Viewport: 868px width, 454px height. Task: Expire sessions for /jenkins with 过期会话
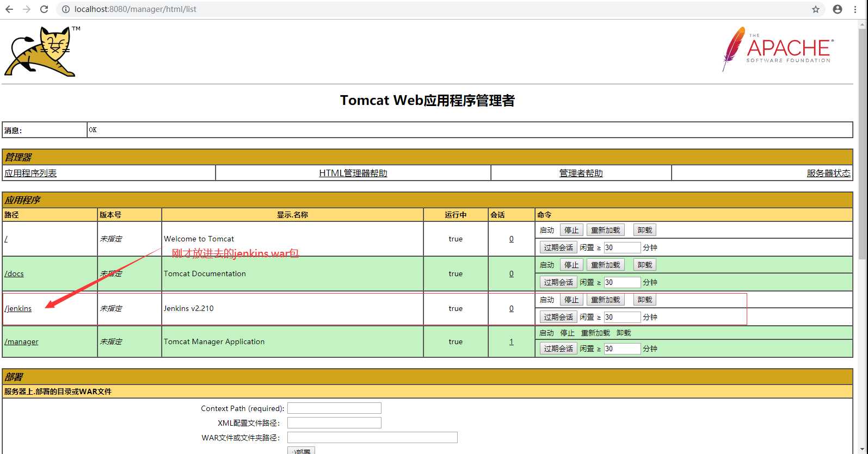coord(558,317)
